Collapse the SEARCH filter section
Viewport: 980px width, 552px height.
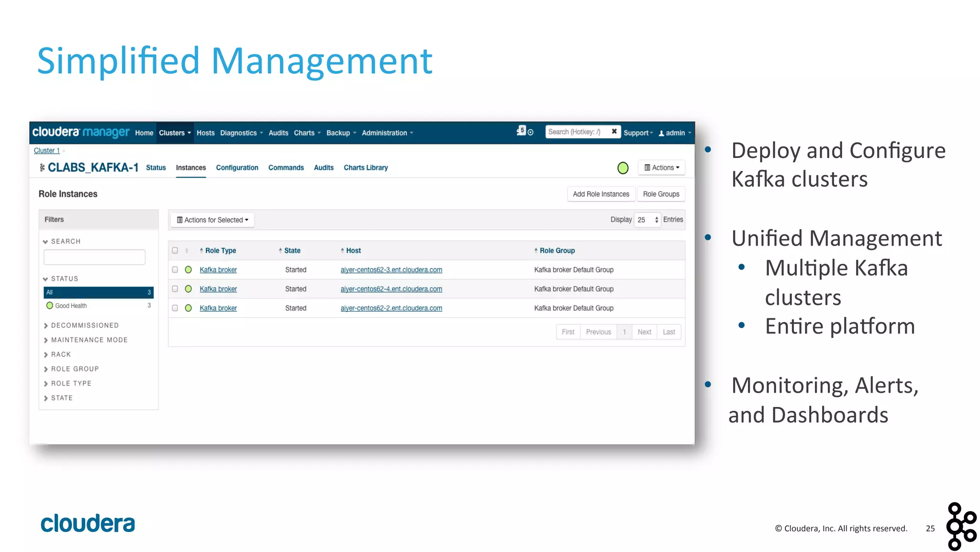62,241
